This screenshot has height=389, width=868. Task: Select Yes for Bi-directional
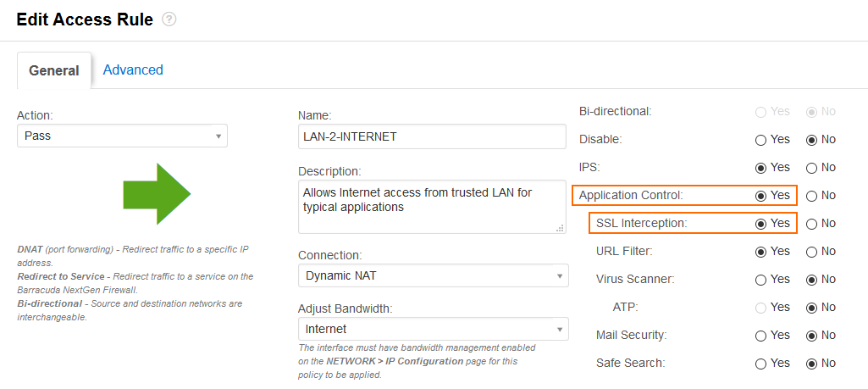[x=760, y=112]
